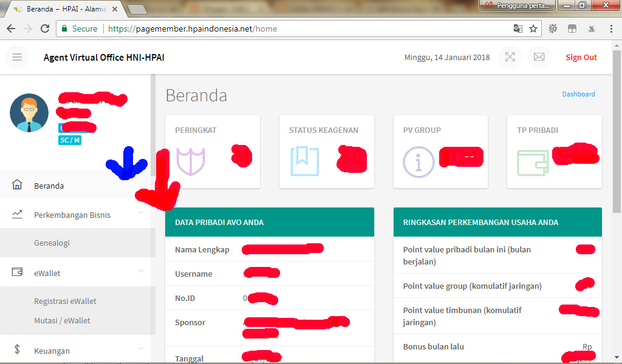622x364 pixels.
Task: Click the TP Pribadi wallet icon
Action: tap(533, 163)
